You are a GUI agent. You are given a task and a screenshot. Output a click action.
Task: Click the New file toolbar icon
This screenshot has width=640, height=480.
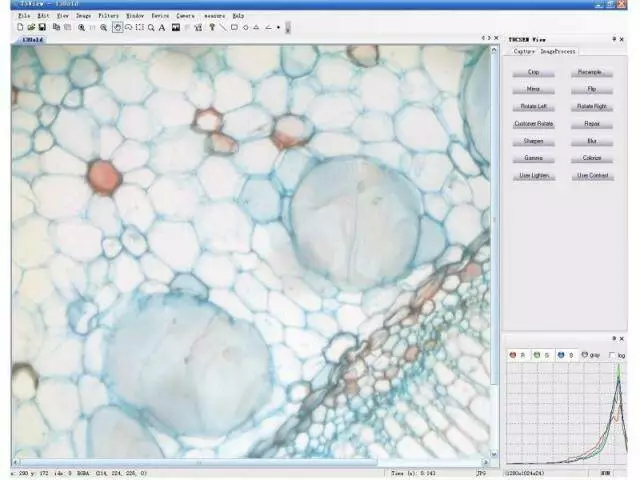(x=20, y=27)
